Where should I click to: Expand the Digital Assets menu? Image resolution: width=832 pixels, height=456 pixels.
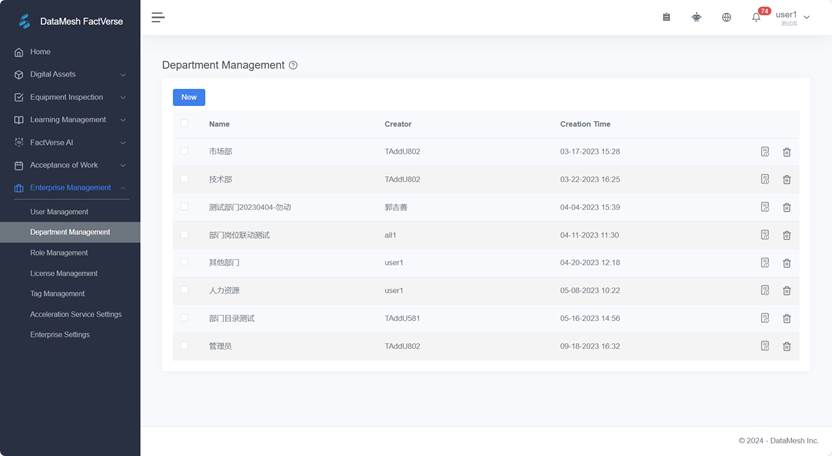pos(70,74)
